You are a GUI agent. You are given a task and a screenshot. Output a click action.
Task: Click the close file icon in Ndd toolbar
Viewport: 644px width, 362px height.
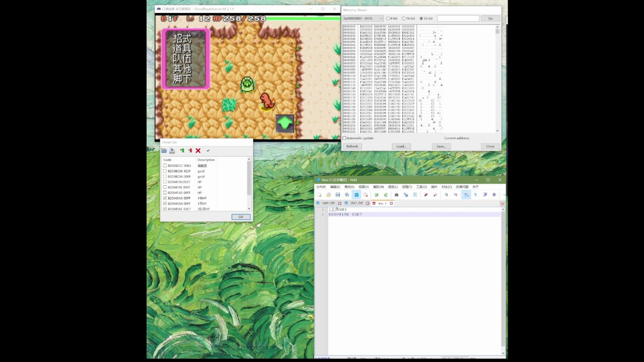(x=366, y=195)
